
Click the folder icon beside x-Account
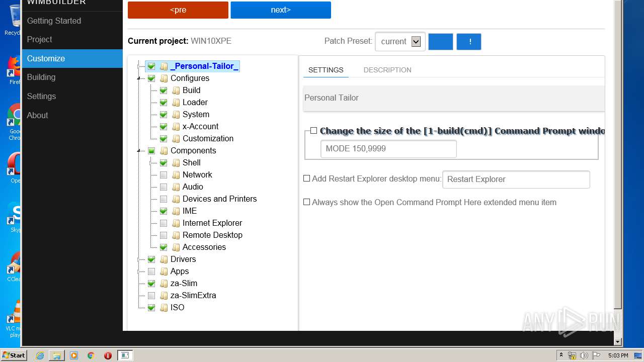[176, 127]
